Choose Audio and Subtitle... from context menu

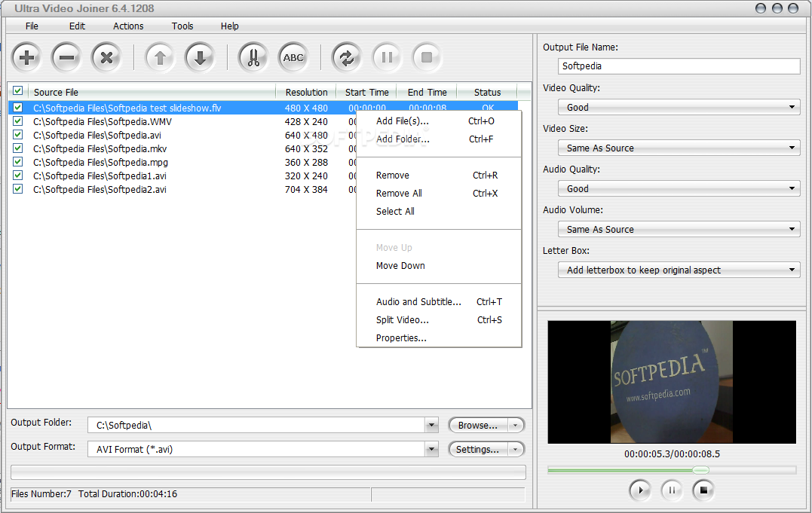click(x=439, y=302)
